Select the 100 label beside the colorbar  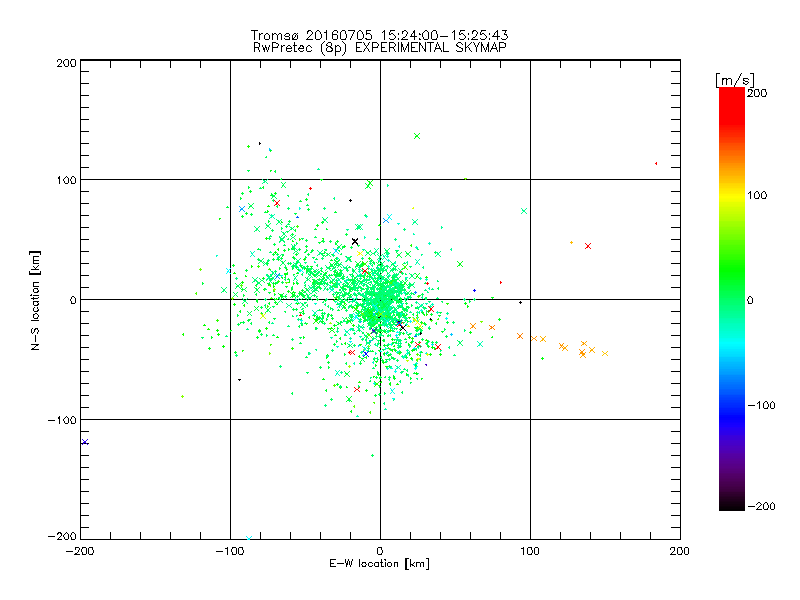pyautogui.click(x=757, y=195)
